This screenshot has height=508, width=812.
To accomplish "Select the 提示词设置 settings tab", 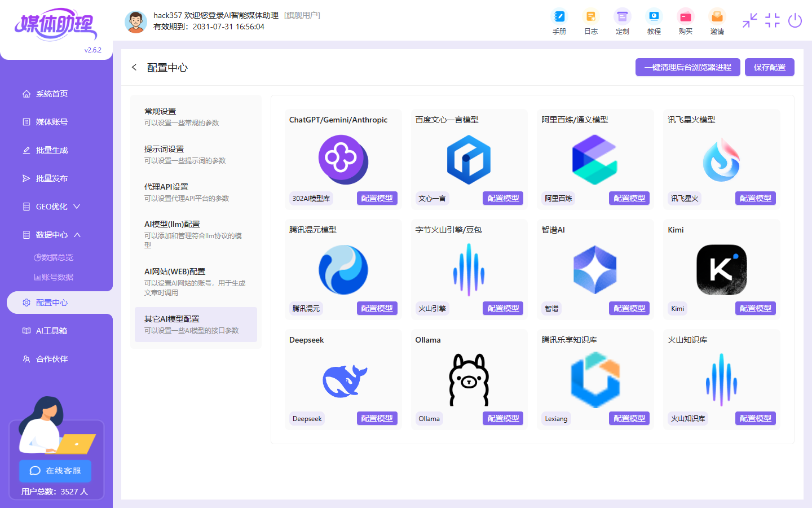I will pyautogui.click(x=196, y=155).
